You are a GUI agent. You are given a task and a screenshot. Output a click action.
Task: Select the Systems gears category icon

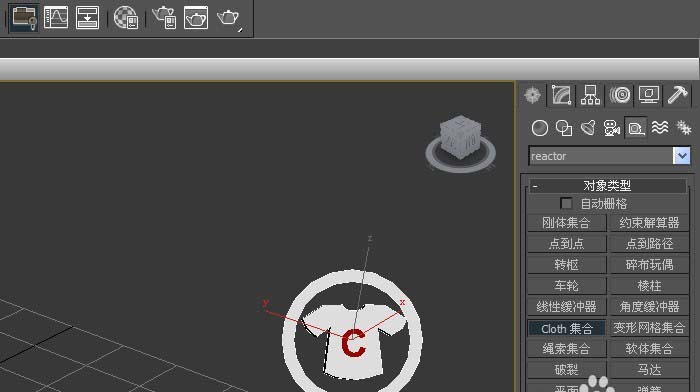click(x=683, y=128)
